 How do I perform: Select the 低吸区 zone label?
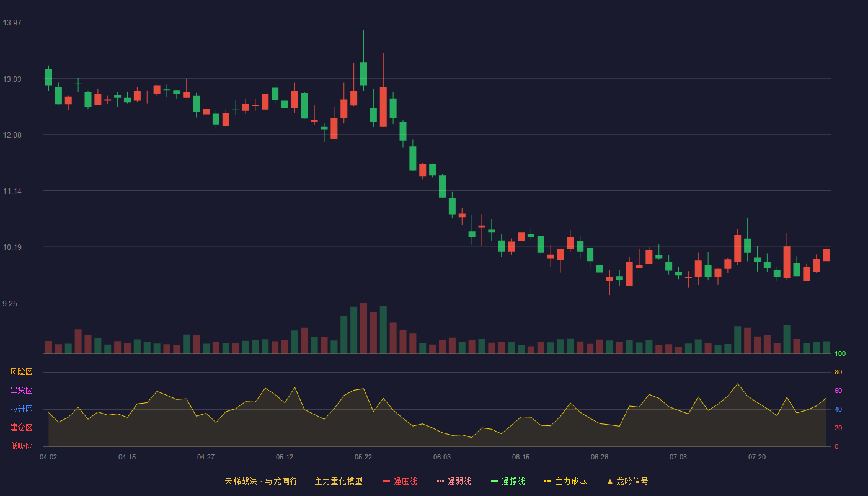[x=21, y=446]
